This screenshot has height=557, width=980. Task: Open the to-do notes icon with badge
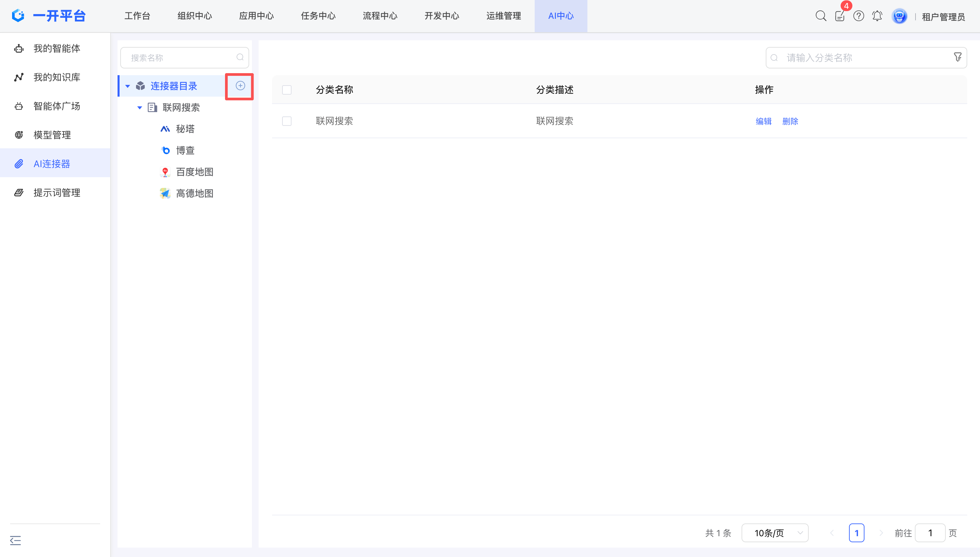[840, 16]
